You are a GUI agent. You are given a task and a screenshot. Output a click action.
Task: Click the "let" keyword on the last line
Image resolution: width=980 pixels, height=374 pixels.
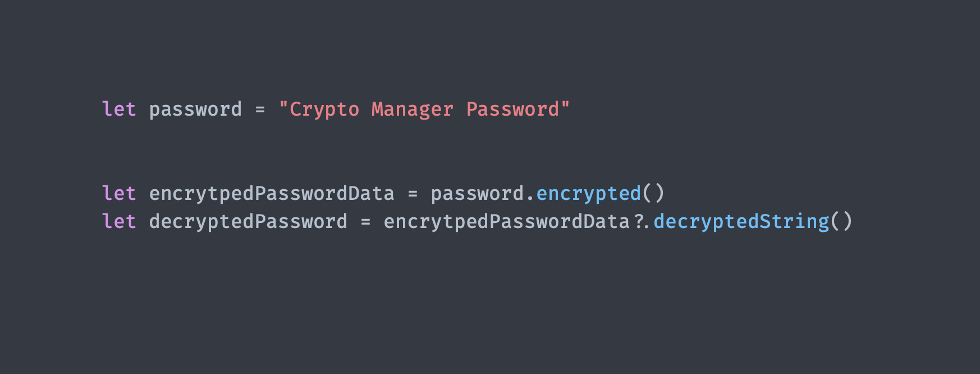click(119, 221)
